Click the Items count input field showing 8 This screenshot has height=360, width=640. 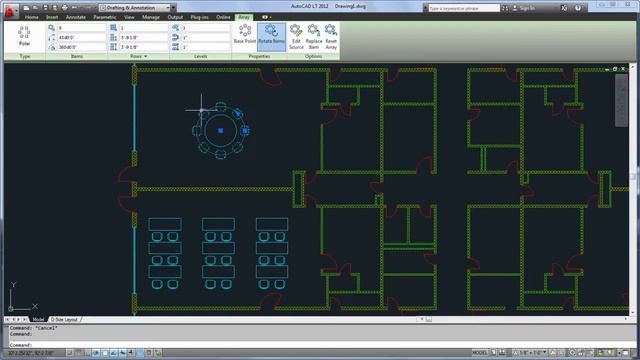[81, 28]
